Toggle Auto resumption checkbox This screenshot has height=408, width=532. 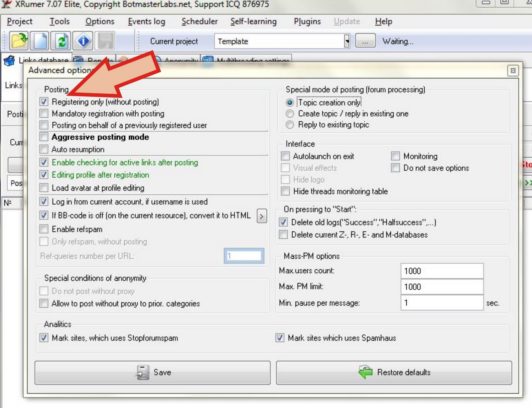(x=44, y=149)
